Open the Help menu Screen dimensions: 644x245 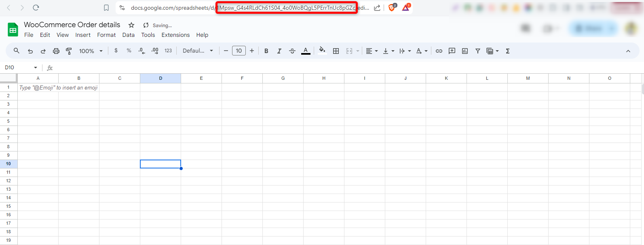202,35
